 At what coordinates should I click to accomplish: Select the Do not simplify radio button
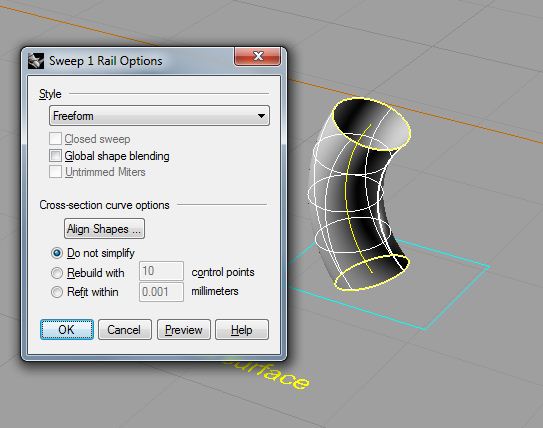click(57, 253)
